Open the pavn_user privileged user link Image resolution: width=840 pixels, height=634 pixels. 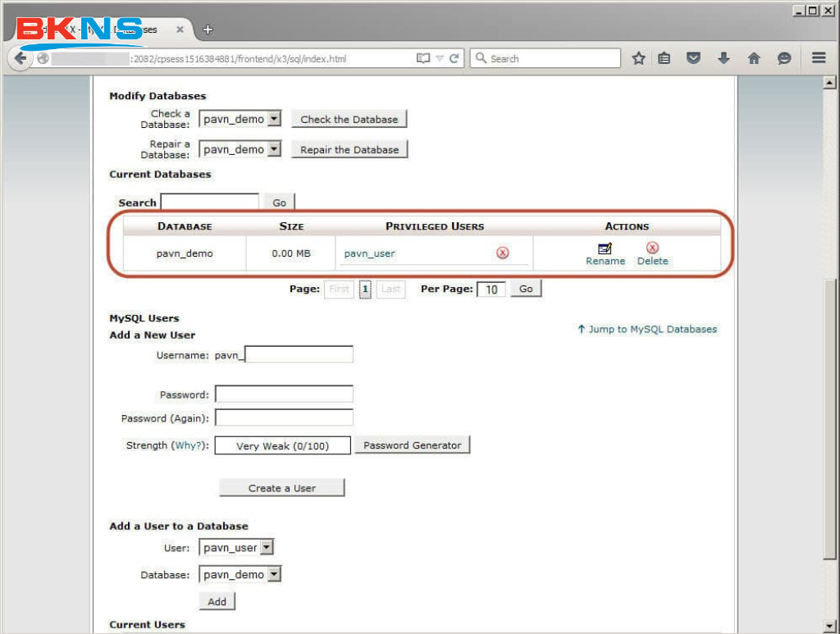coord(369,253)
